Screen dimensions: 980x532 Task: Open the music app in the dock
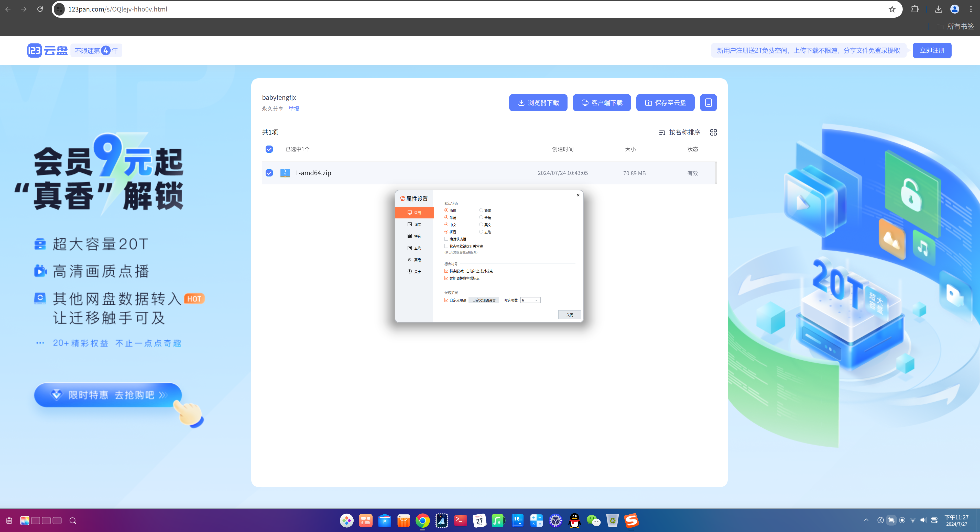498,520
